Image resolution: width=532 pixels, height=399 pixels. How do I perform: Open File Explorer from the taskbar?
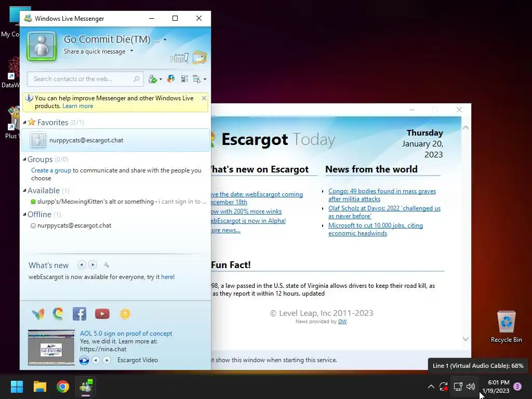tap(40, 387)
